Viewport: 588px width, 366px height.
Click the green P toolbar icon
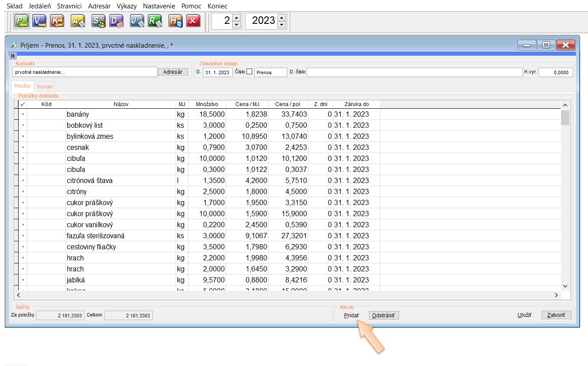tap(21, 21)
